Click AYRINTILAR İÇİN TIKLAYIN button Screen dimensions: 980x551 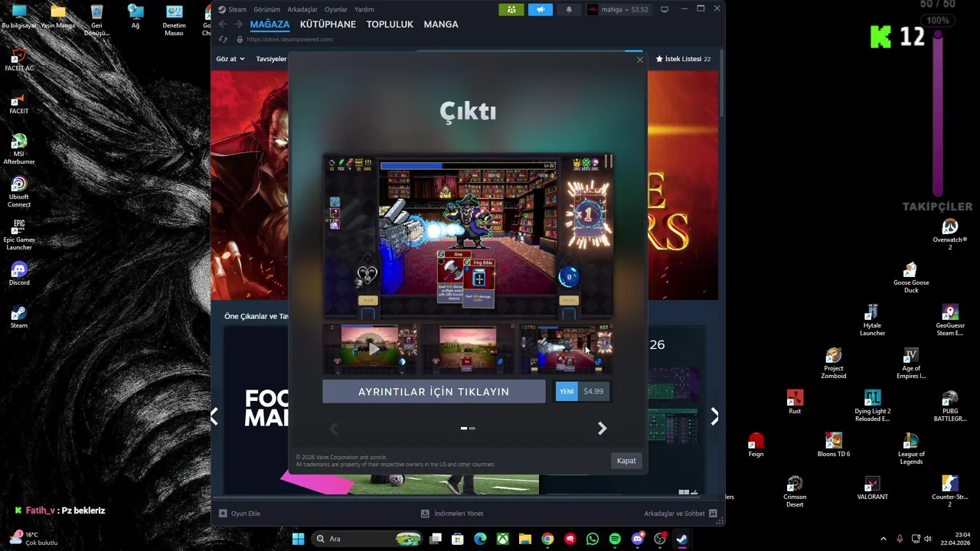(433, 392)
